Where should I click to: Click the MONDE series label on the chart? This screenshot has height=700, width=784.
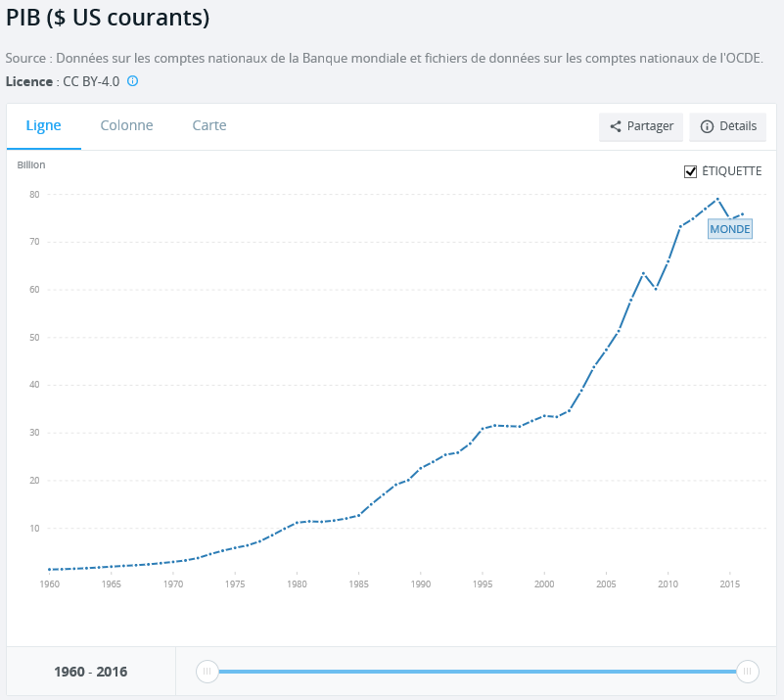pos(730,229)
